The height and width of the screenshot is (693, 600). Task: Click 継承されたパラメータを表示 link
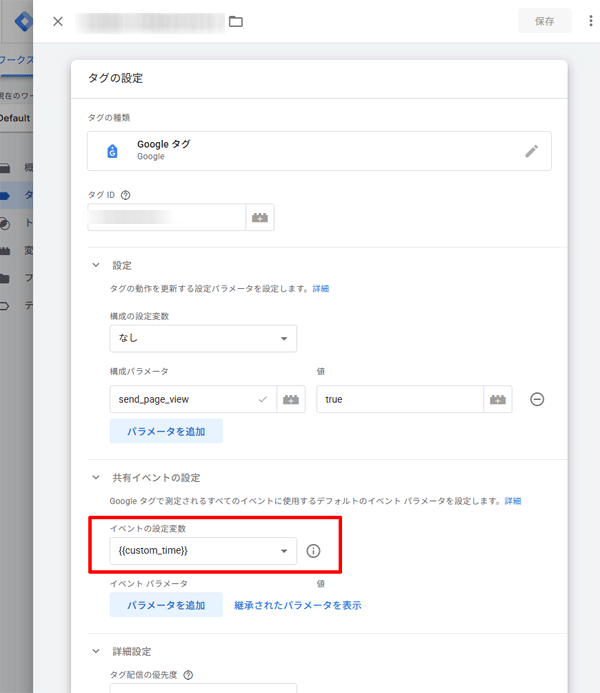(297, 605)
